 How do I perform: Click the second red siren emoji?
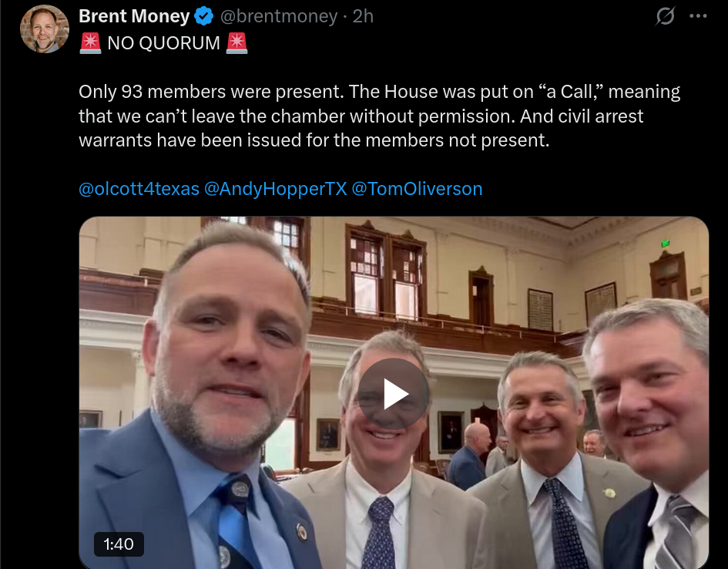(237, 43)
